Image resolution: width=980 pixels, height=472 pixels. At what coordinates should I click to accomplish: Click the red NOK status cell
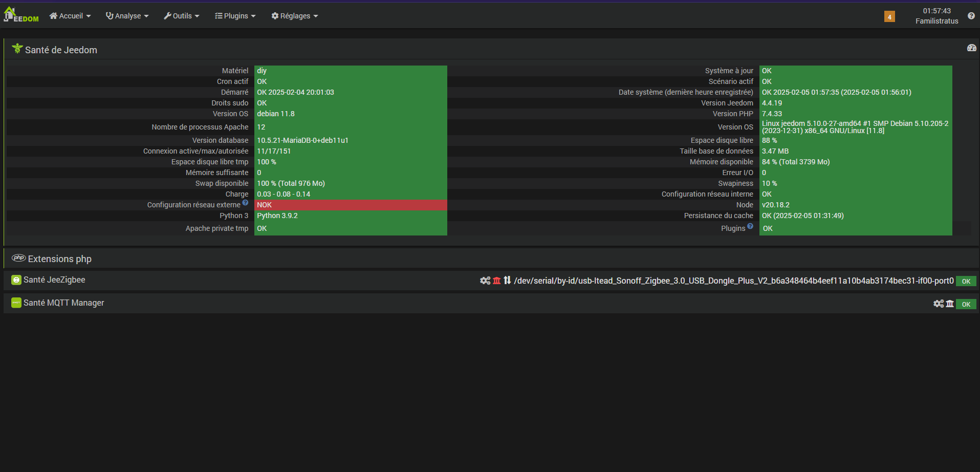(x=351, y=205)
